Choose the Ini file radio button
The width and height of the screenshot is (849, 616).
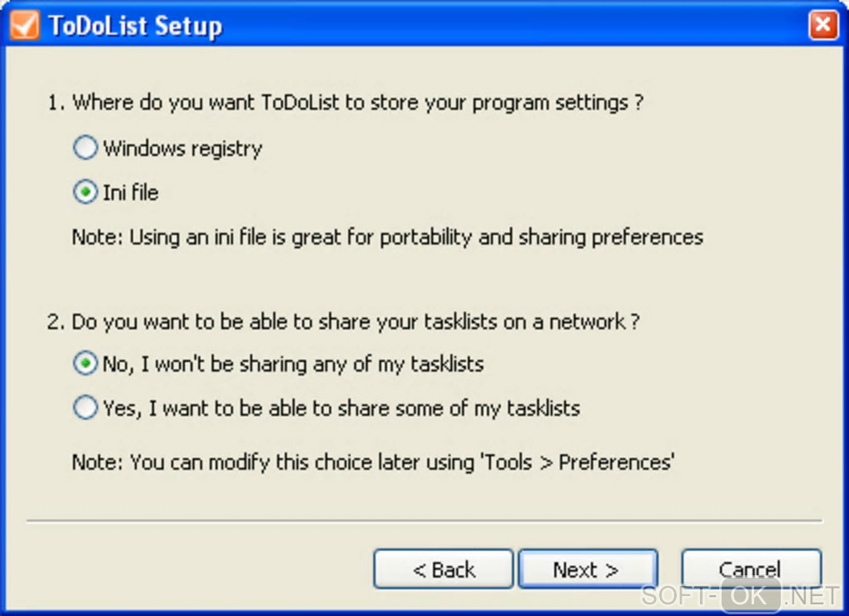click(x=85, y=193)
